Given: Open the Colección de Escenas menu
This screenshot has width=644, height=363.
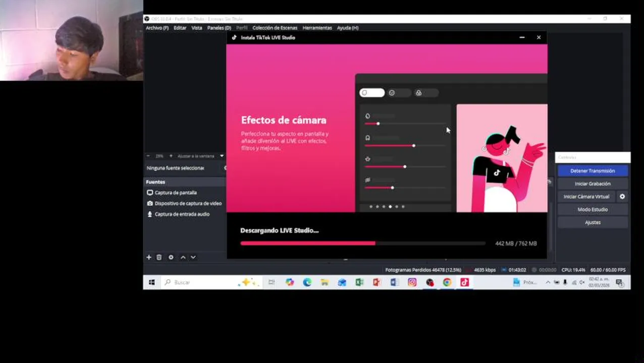Looking at the screenshot, I should tap(275, 28).
